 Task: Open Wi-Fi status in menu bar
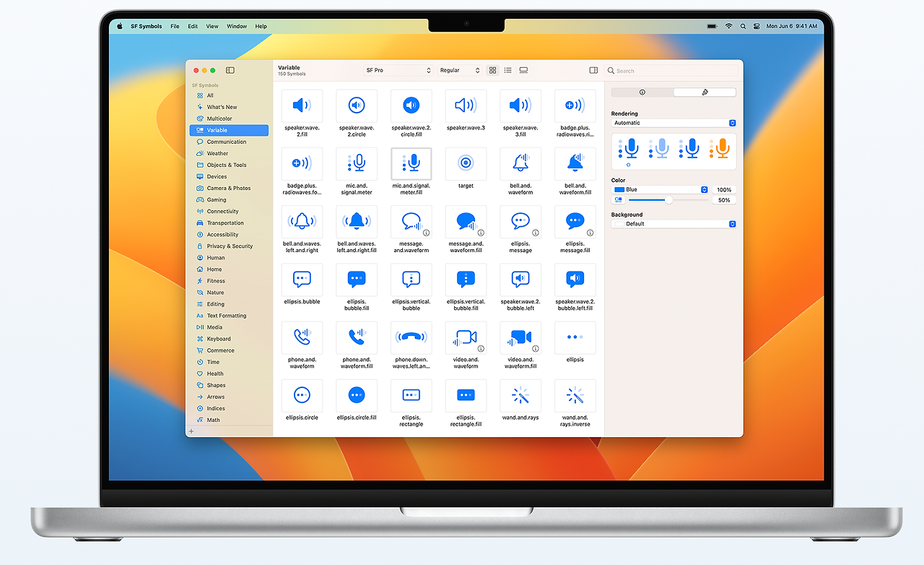[728, 26]
